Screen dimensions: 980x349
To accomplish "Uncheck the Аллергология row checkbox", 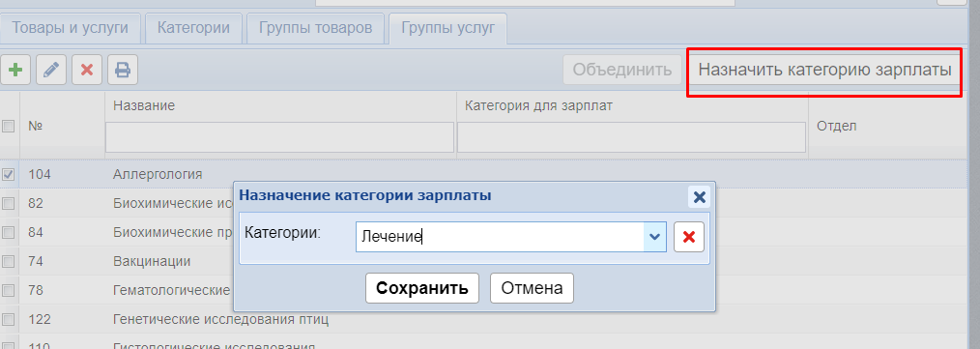I will pos(8,174).
